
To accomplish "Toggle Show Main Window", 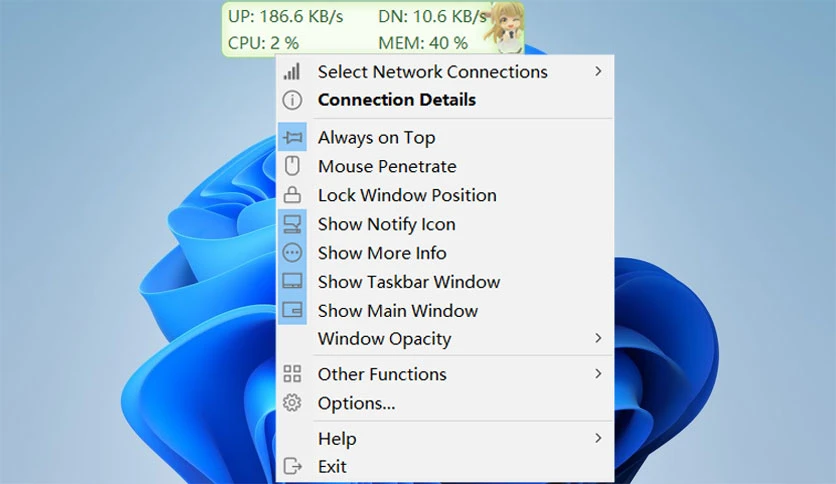I will tap(445, 310).
